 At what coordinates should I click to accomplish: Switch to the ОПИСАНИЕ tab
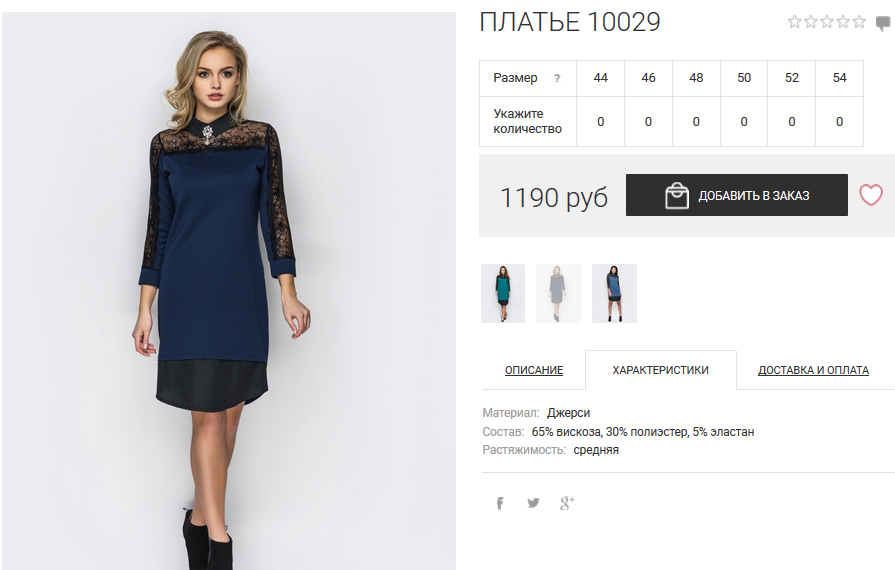534,370
